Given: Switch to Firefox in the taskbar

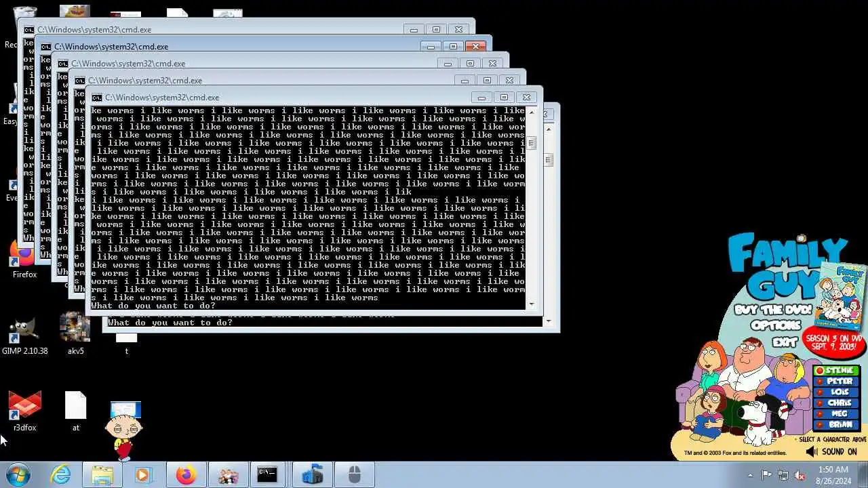Looking at the screenshot, I should [185, 475].
